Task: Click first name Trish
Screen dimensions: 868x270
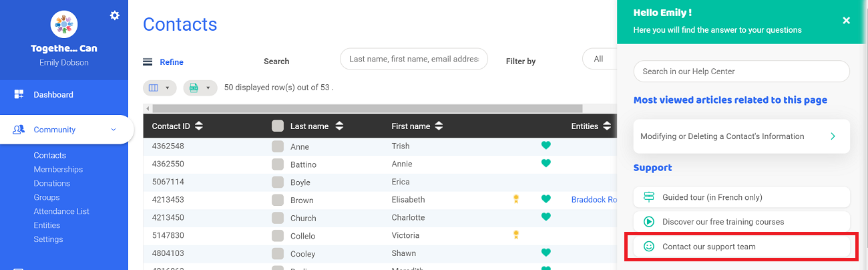Action: pyautogui.click(x=401, y=146)
